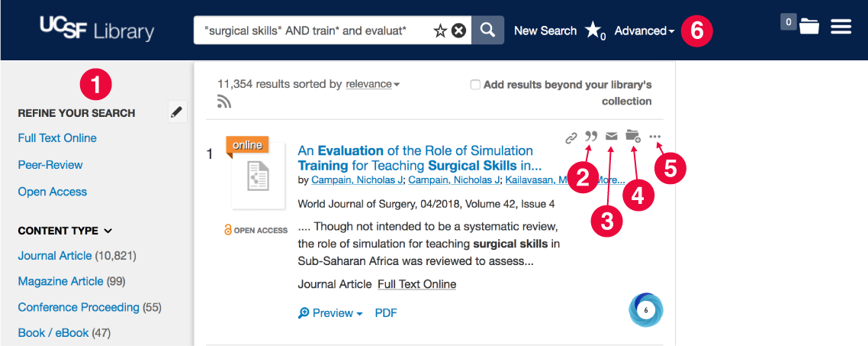Open the Preview dropdown for first result
The height and width of the screenshot is (346, 868).
(x=330, y=313)
